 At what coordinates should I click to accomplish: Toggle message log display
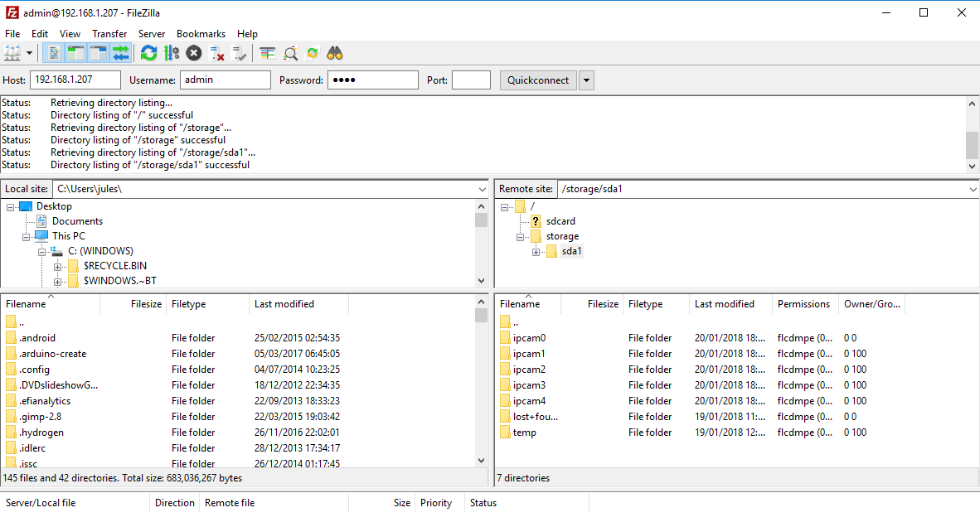point(54,53)
